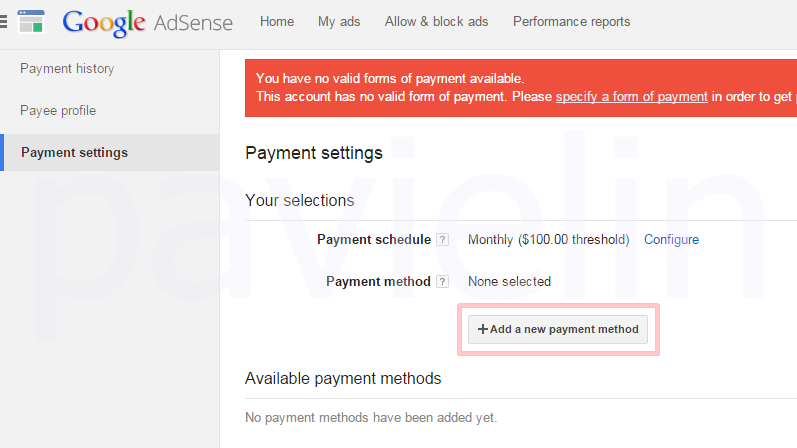The height and width of the screenshot is (448, 797).
Task: Open the hamburger menu icon
Action: 3,21
